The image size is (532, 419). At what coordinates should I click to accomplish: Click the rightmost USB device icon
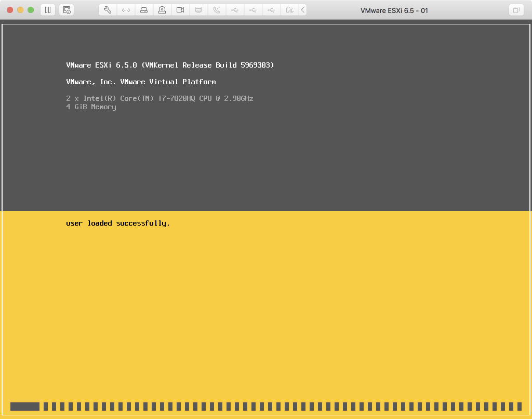point(271,10)
